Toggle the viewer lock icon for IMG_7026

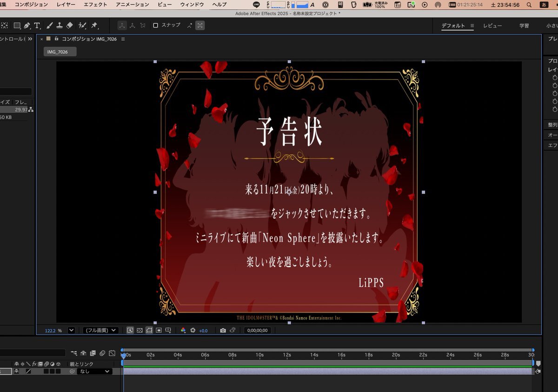pos(56,39)
